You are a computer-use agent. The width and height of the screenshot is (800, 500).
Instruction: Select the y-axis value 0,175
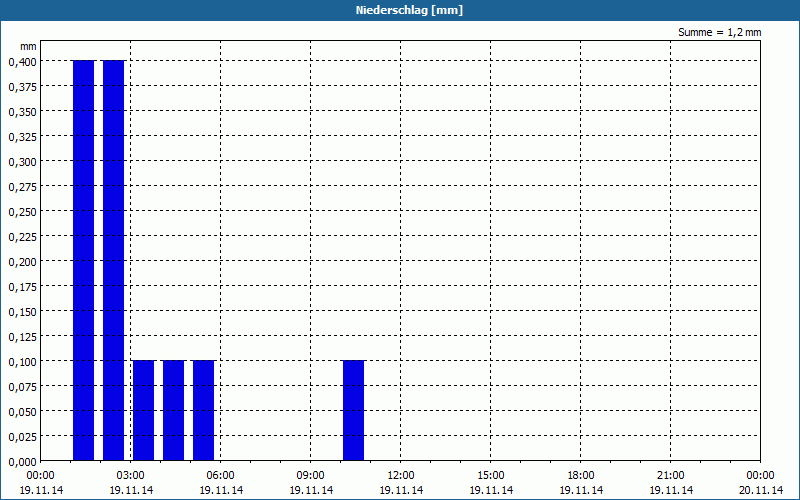[x=23, y=287]
